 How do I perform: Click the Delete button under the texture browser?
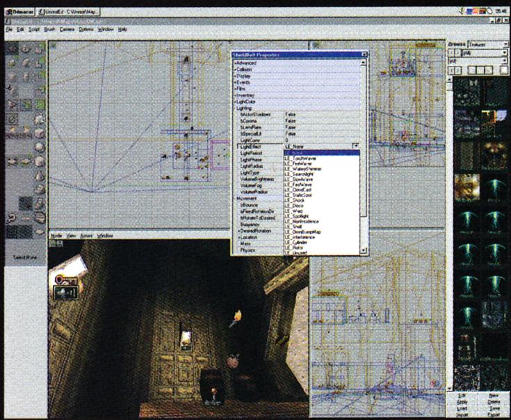click(494, 402)
